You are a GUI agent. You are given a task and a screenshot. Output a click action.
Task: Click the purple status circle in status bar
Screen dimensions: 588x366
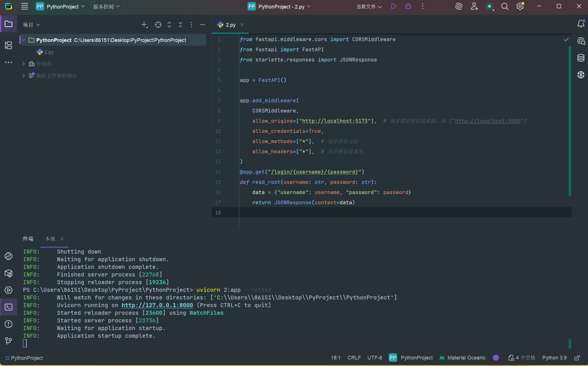(496, 358)
